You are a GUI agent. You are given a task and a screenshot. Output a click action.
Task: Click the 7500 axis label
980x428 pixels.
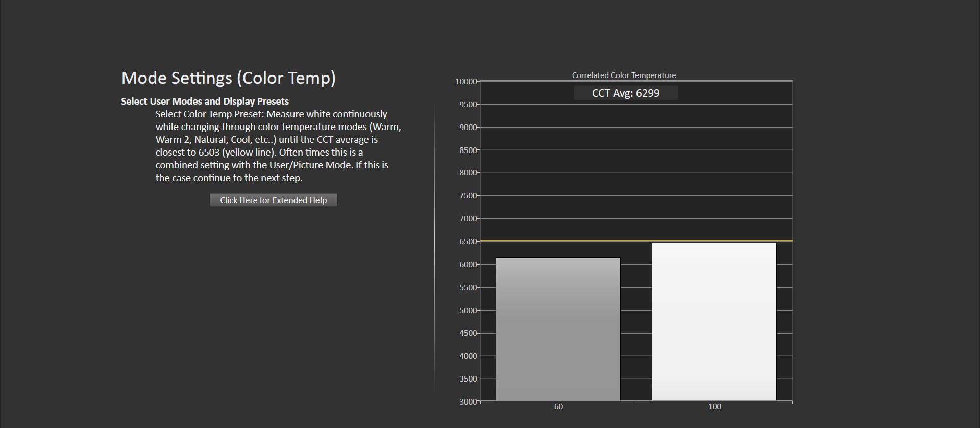click(x=468, y=195)
